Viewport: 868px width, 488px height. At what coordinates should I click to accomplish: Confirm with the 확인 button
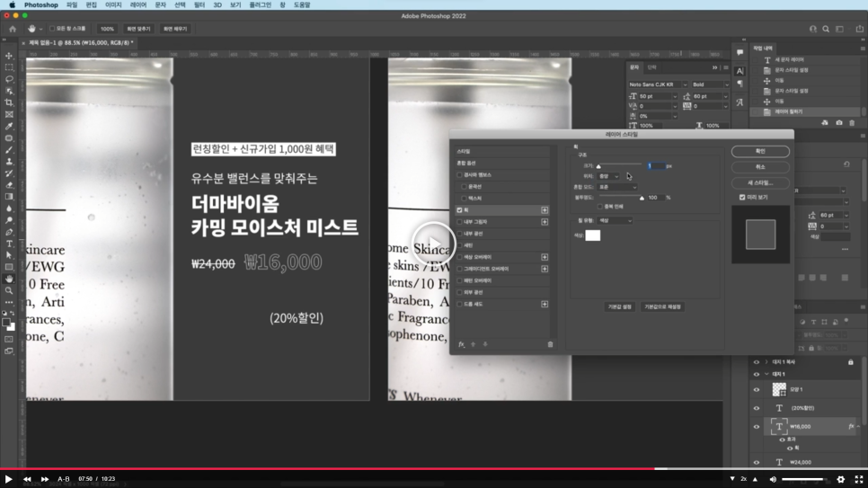point(760,151)
